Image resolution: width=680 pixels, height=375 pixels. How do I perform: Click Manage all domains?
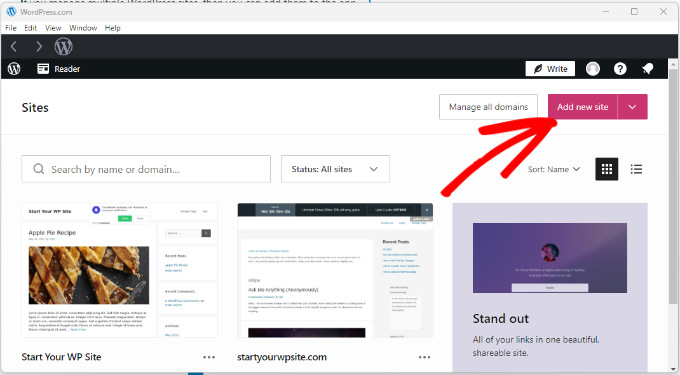[488, 107]
